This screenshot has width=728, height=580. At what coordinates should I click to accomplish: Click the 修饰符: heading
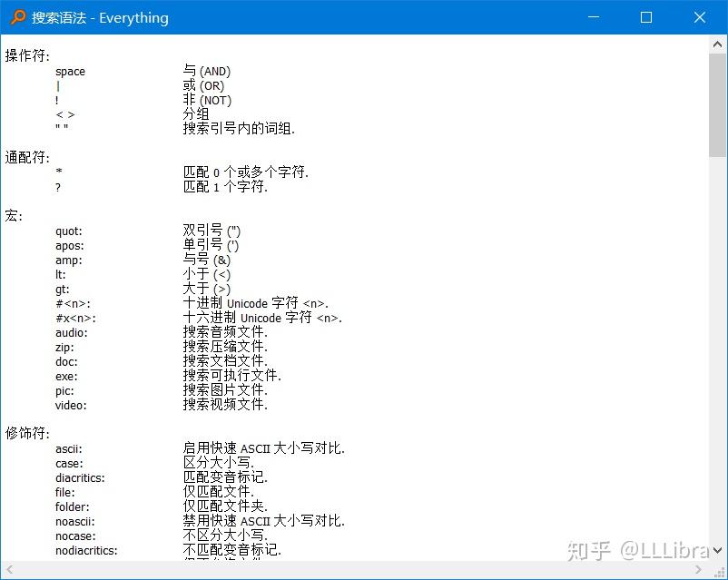pyautogui.click(x=27, y=433)
